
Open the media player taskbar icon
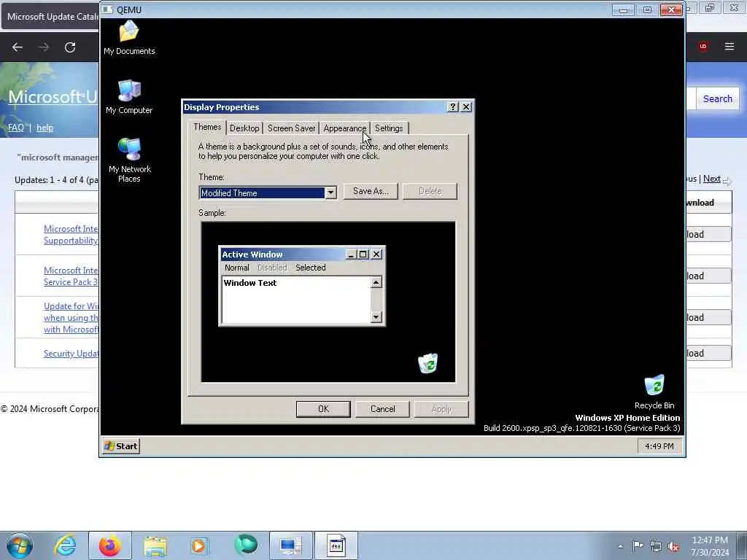point(199,545)
